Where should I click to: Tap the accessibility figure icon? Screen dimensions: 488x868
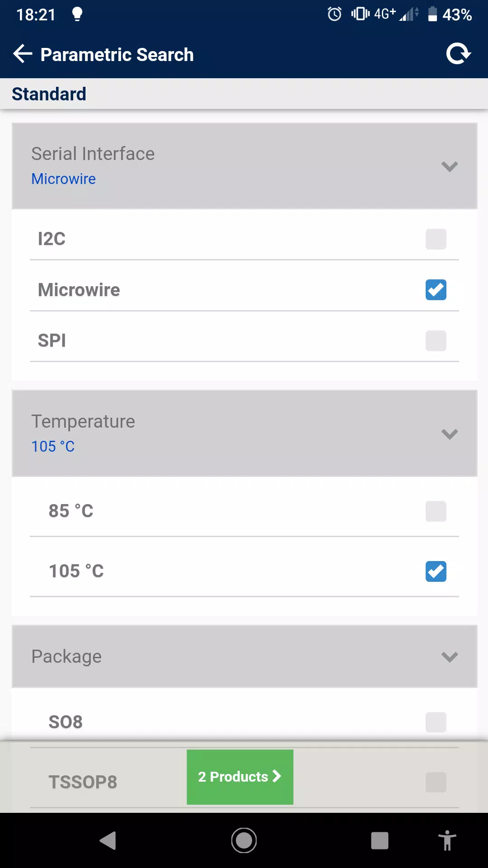point(447,840)
